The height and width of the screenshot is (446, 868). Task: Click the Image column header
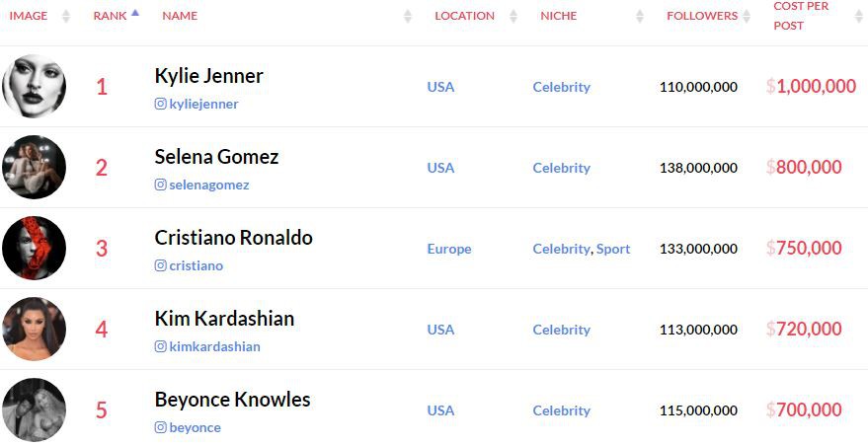point(29,16)
